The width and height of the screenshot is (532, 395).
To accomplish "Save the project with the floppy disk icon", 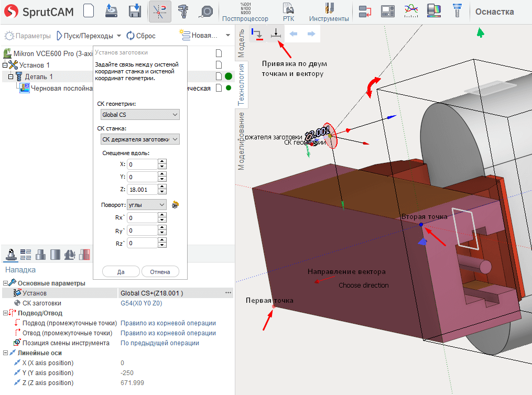I will click(x=135, y=11).
